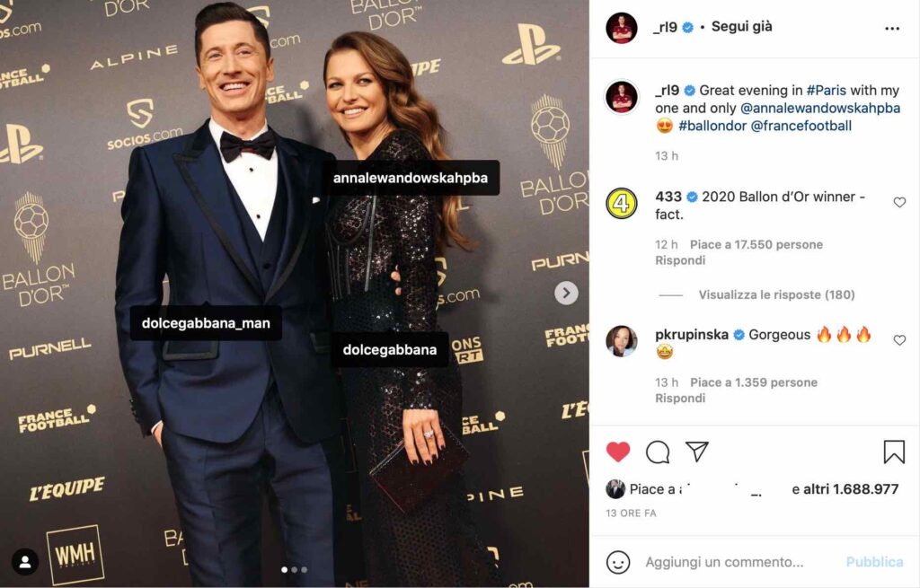The width and height of the screenshot is (920, 588).
Task: Like the 433 comment heart
Action: [x=899, y=202]
